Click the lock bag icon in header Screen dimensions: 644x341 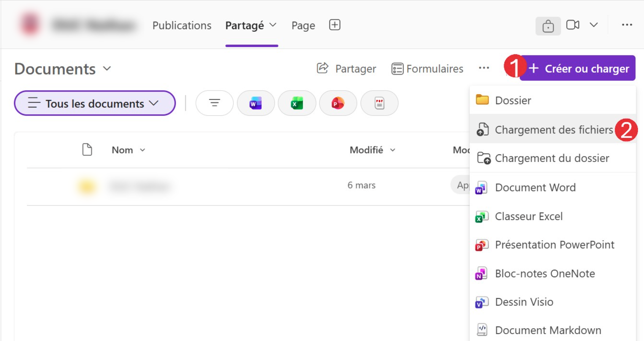point(548,26)
